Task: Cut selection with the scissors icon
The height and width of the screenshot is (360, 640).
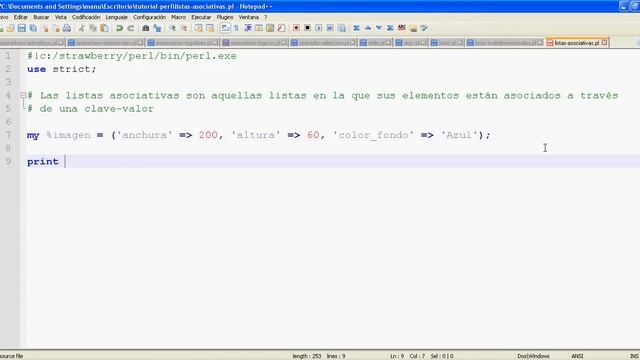Action: click(82, 28)
